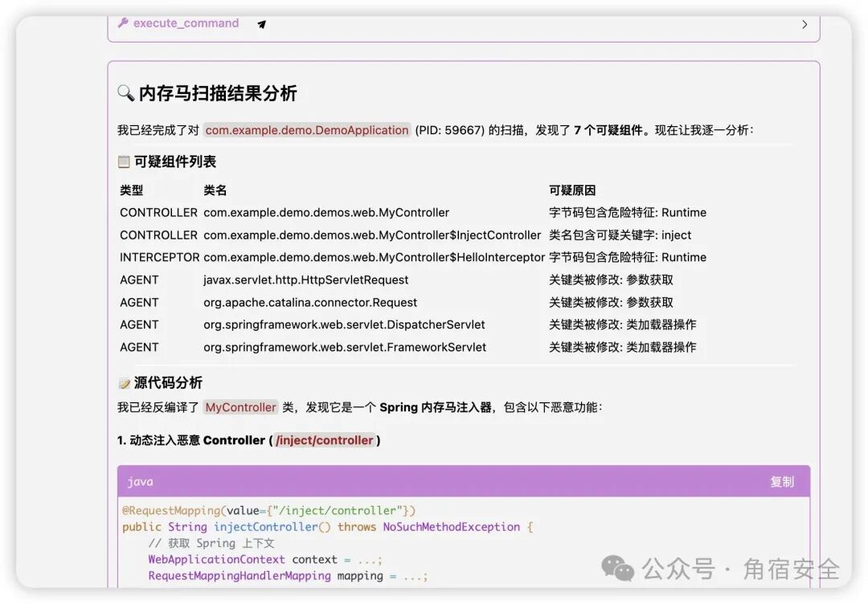The width and height of the screenshot is (868, 604).
Task: Click the memo icon before 源代码分析
Action: coord(123,383)
